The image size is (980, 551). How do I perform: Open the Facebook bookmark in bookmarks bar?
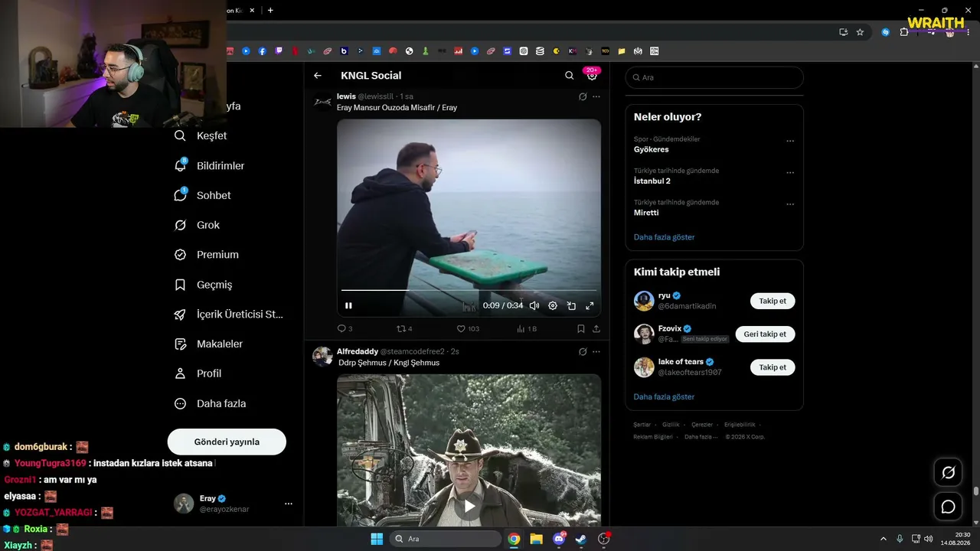[x=263, y=51]
